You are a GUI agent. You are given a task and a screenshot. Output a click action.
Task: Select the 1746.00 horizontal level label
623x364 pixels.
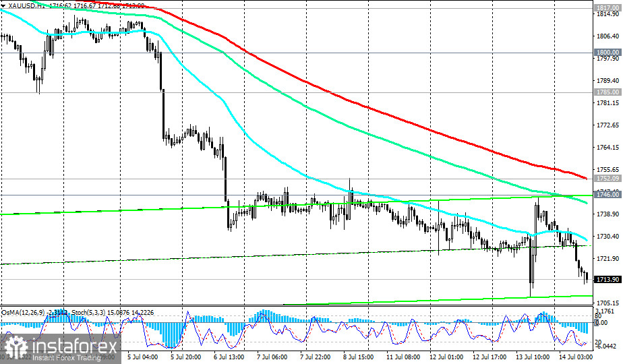[607, 194]
